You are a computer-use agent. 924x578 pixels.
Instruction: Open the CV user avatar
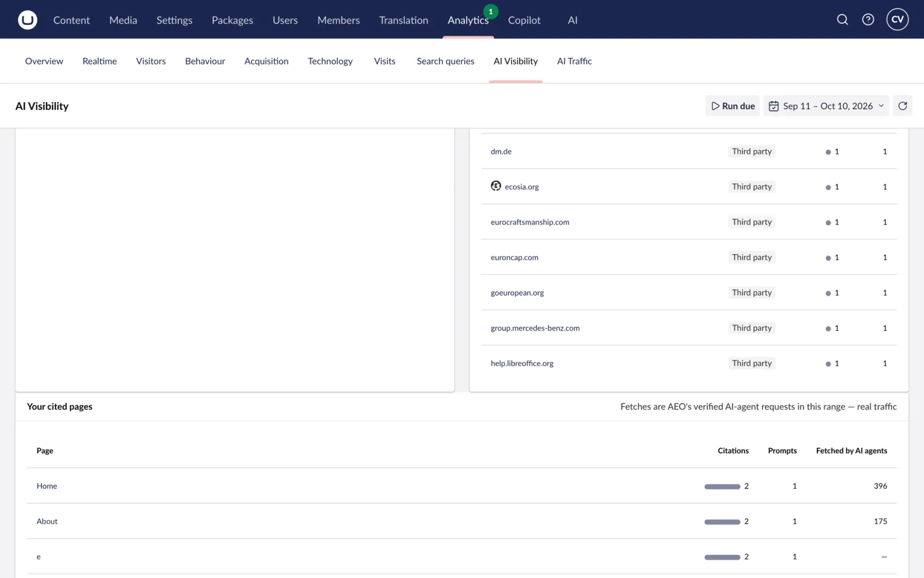897,20
